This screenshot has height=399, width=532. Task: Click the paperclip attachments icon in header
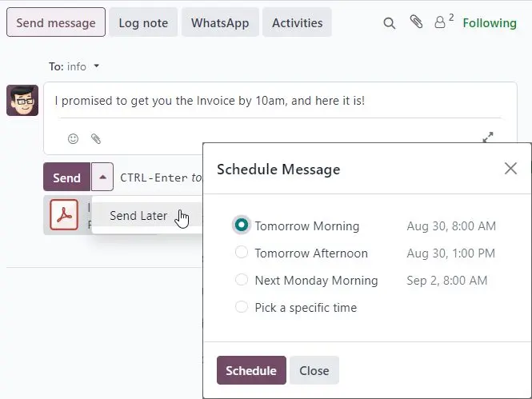416,22
